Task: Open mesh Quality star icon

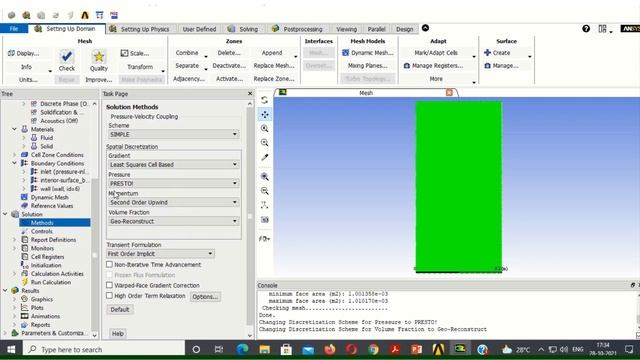Action: [99, 56]
